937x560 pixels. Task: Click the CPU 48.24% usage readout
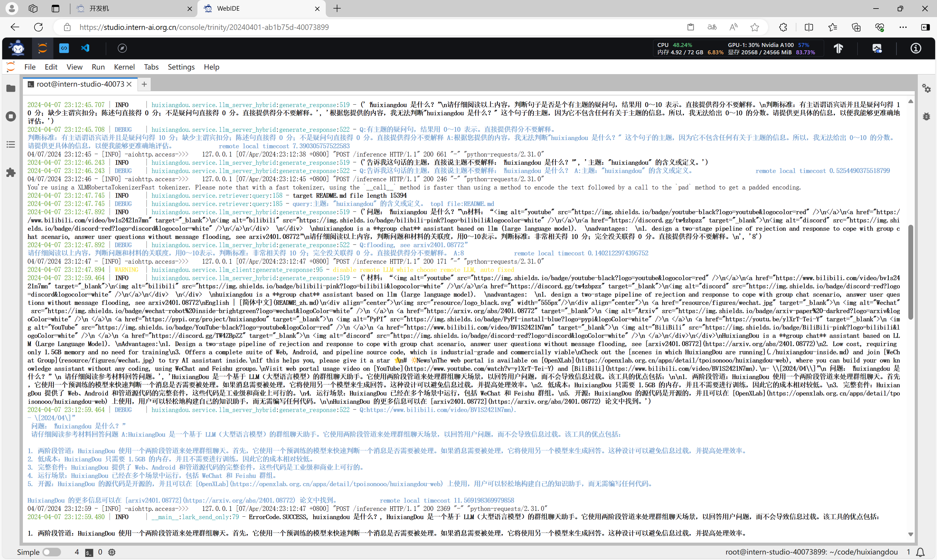tap(675, 45)
